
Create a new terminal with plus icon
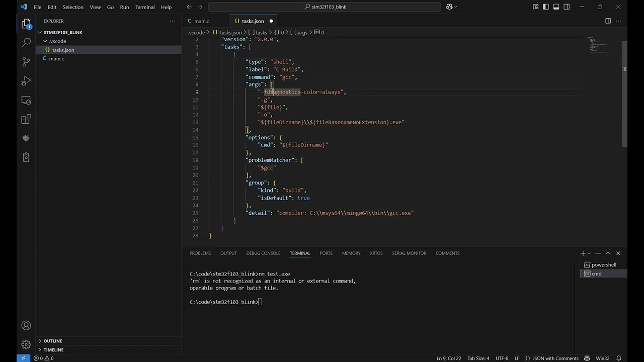click(583, 253)
